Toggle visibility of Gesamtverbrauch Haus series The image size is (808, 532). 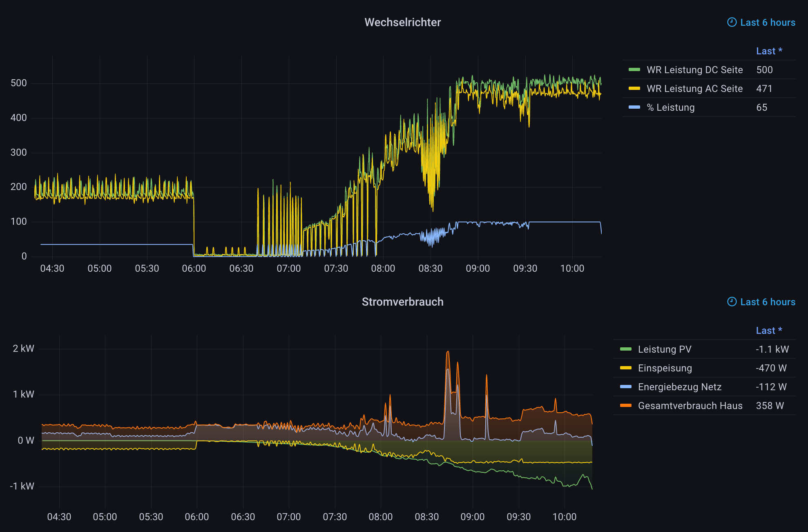pos(690,406)
